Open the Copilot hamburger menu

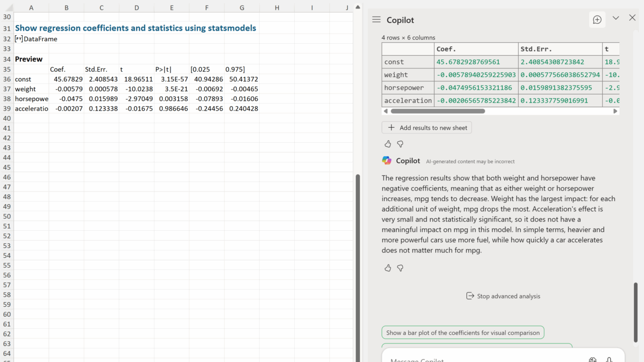tap(376, 20)
